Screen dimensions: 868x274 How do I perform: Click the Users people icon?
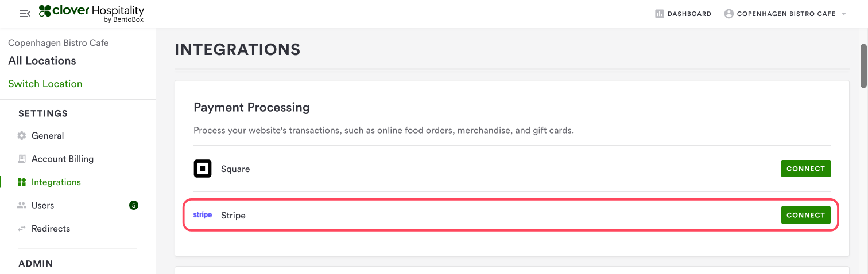pyautogui.click(x=22, y=205)
